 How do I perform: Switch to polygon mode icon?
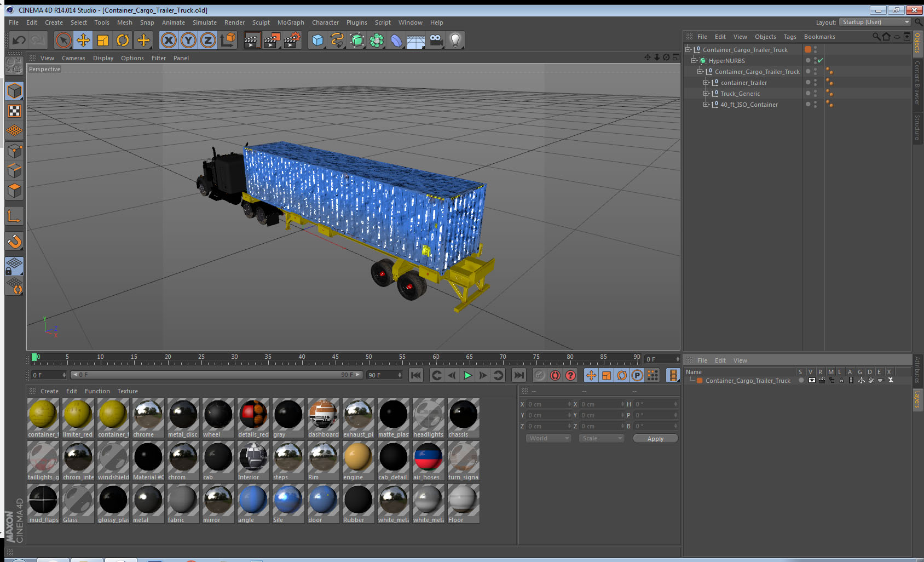tap(14, 190)
